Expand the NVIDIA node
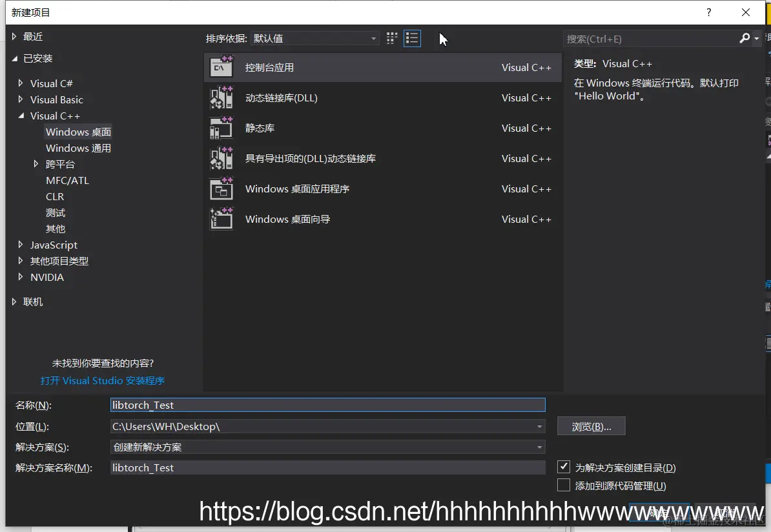Viewport: 771px width, 532px height. click(x=20, y=277)
